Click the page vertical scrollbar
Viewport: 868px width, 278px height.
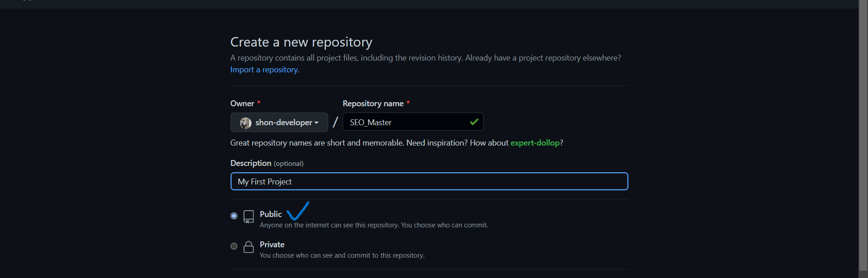863,136
